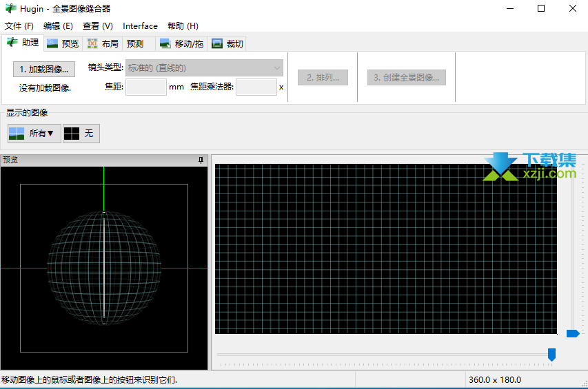Screen dimensions: 588x389
Task: Expand the 镜头类型 lens type dropdown
Action: [204, 68]
